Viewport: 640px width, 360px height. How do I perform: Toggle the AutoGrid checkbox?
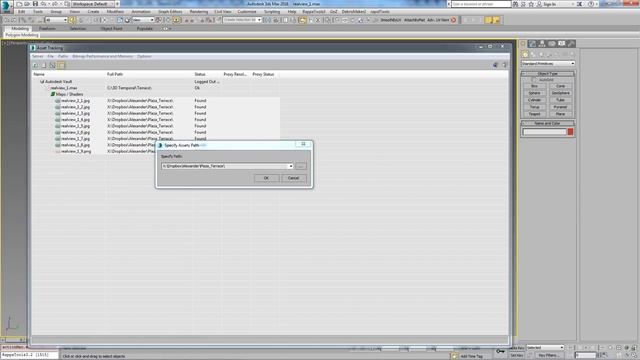(533, 80)
